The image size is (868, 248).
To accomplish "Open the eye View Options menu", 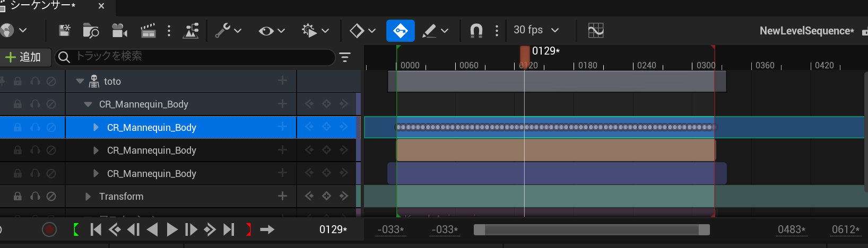I will pyautogui.click(x=271, y=31).
